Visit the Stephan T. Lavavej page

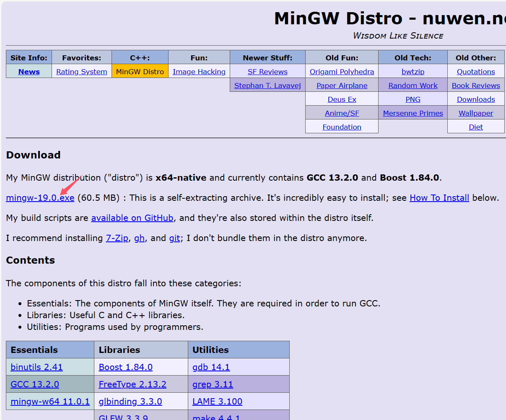point(267,86)
